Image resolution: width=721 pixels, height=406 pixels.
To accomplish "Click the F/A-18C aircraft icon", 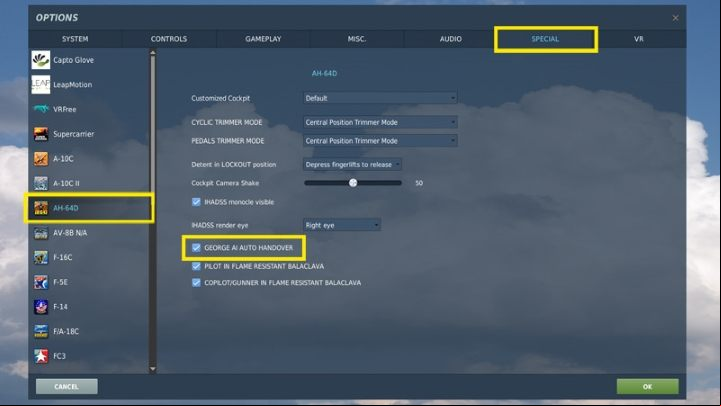I will tap(40, 331).
